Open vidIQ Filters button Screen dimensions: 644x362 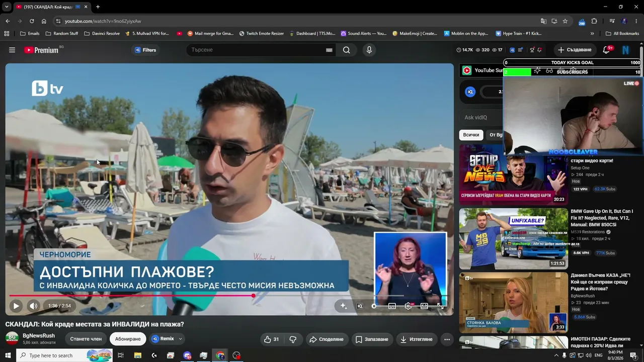click(145, 50)
